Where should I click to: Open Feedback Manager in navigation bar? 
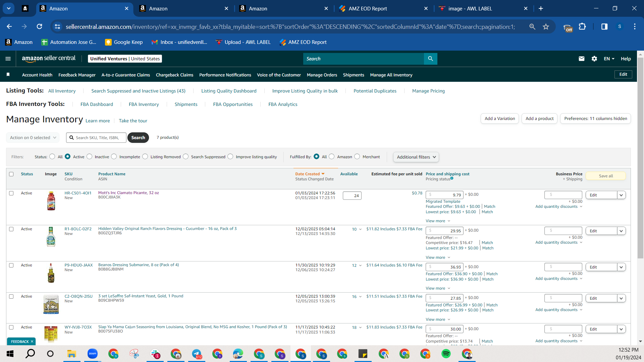point(77,75)
